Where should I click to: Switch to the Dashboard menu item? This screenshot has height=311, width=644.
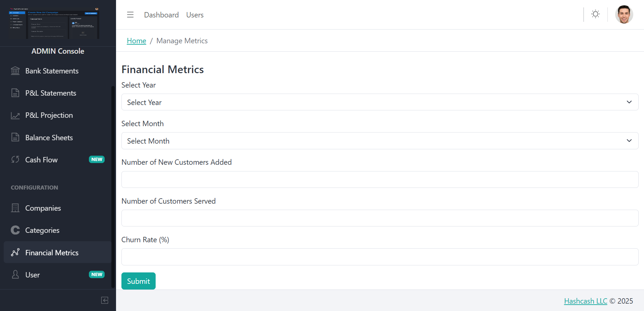pyautogui.click(x=161, y=14)
